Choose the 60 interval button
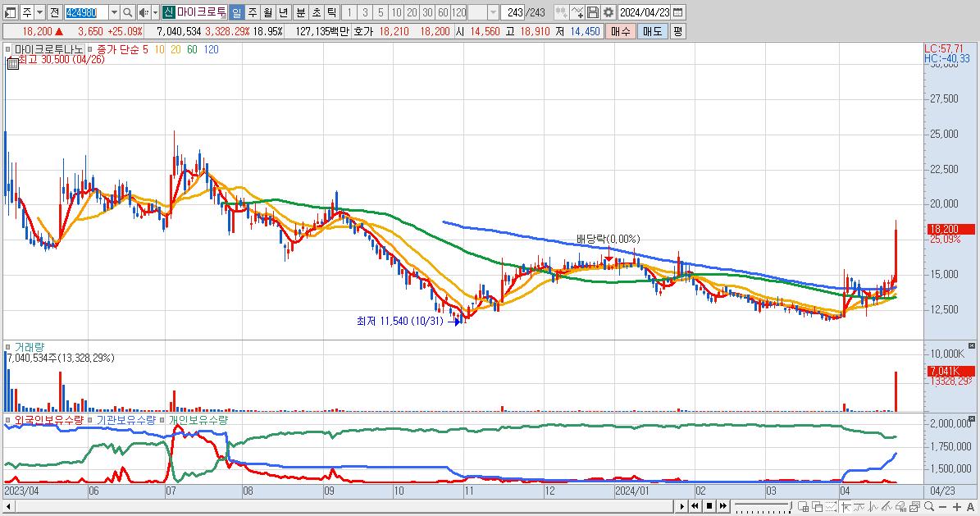Screen dimensions: 980x516 coord(443,12)
